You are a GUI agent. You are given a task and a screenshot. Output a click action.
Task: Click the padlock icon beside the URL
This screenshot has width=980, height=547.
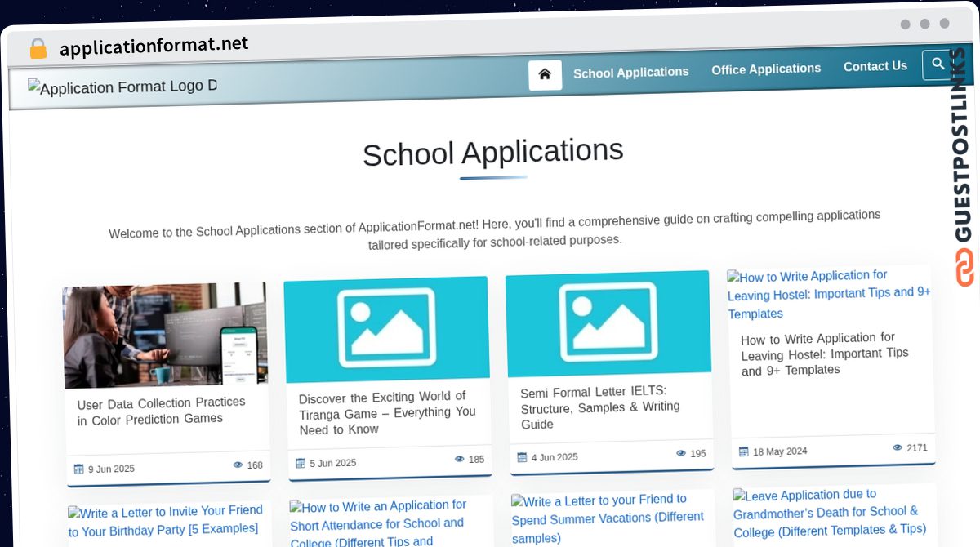(38, 48)
